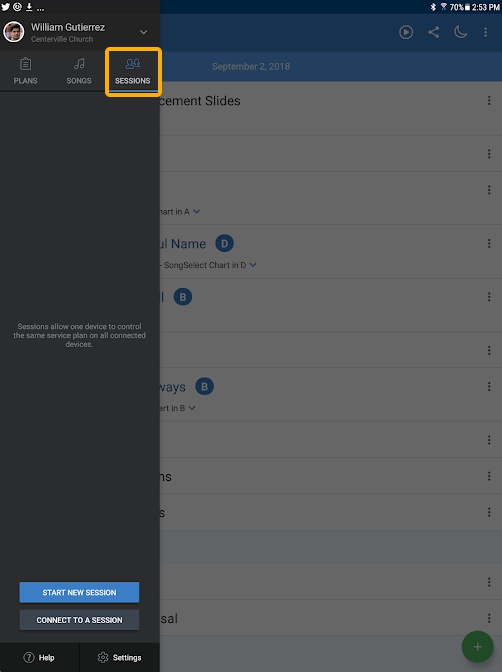This screenshot has height=672, width=502.
Task: Tap the green add plus button
Action: coord(478,647)
